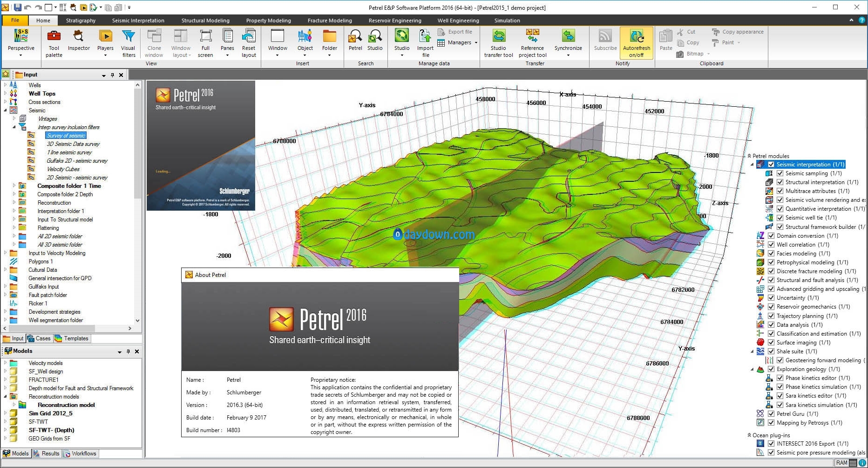Open the Players menu icon
This screenshot has width=868, height=468.
[x=105, y=36]
